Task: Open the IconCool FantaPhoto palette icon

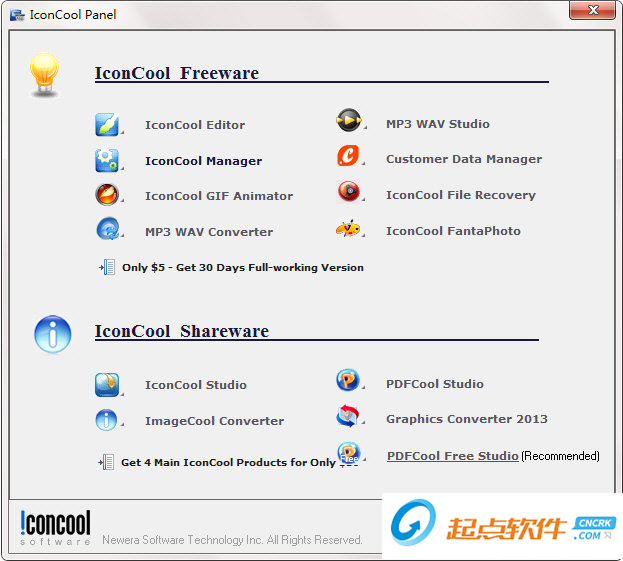Action: (348, 228)
